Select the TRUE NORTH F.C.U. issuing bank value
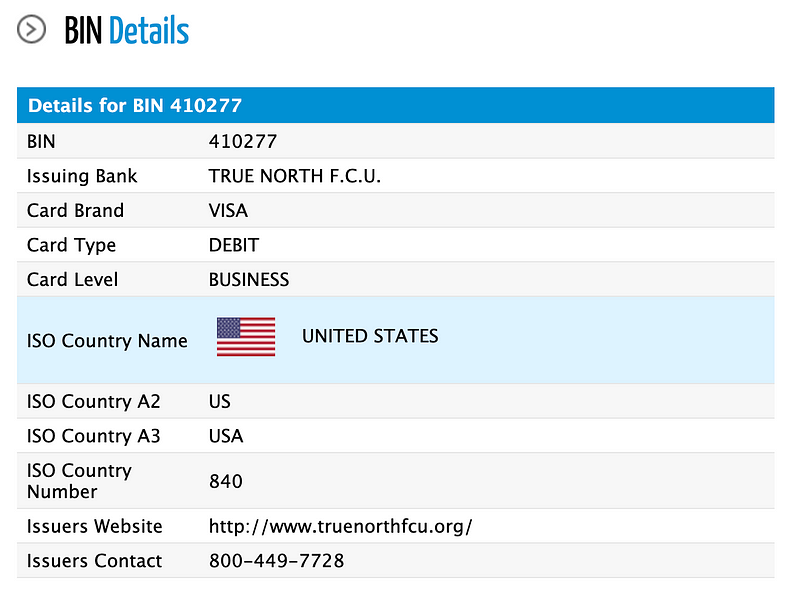The height and width of the screenshot is (595, 800). click(295, 176)
